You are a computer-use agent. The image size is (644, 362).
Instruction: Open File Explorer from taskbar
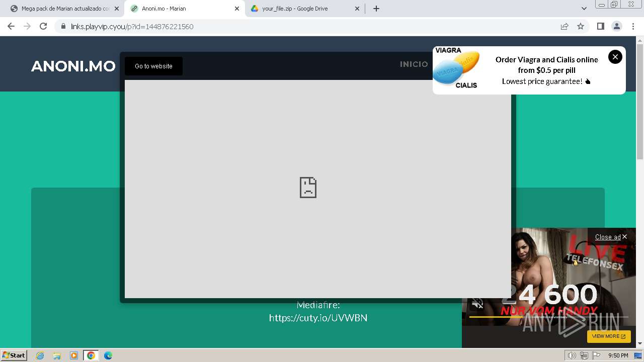click(57, 355)
